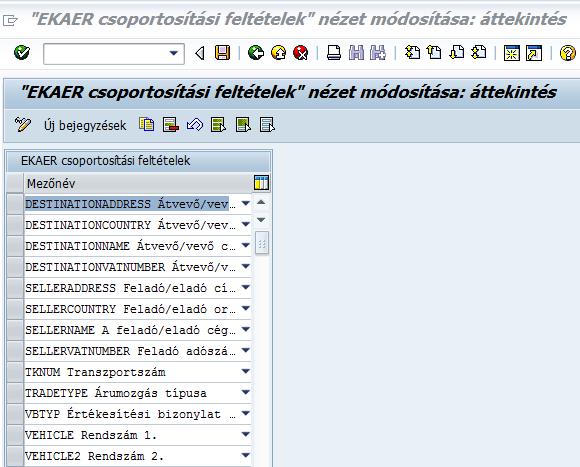Open Help with the question mark icon

point(568,53)
